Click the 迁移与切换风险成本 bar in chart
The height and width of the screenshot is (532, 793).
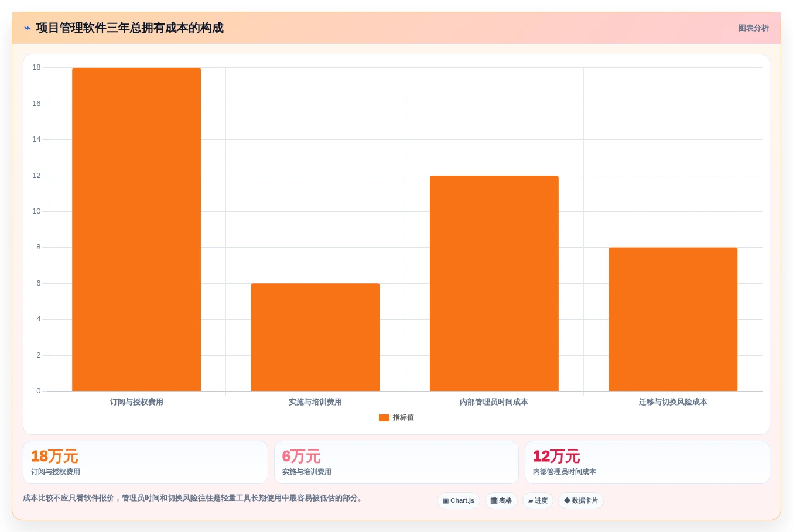pos(673,319)
